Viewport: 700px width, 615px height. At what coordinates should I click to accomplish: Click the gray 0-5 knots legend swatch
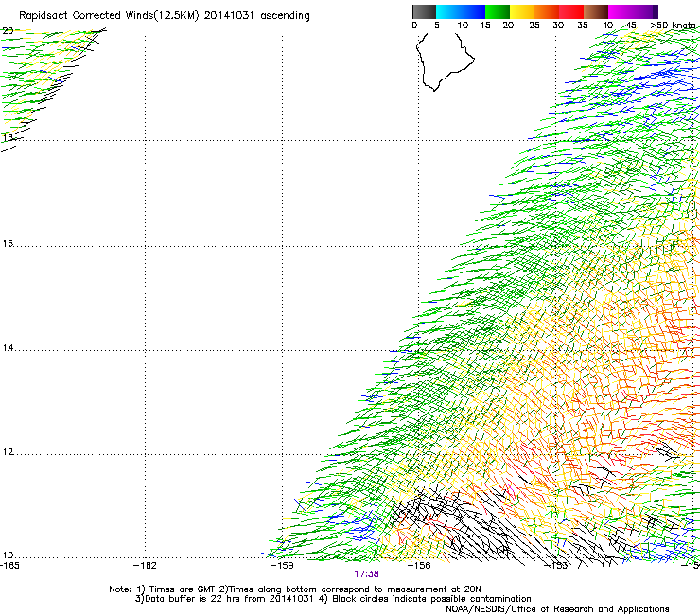click(x=424, y=11)
